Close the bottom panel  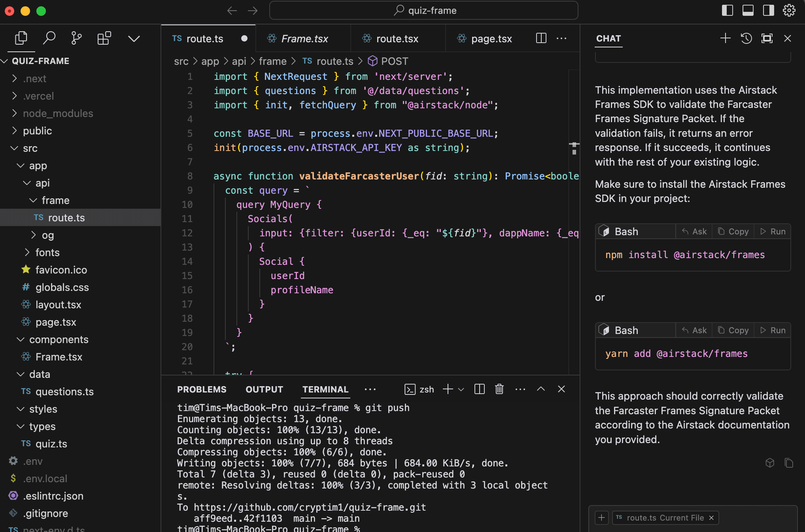point(561,389)
